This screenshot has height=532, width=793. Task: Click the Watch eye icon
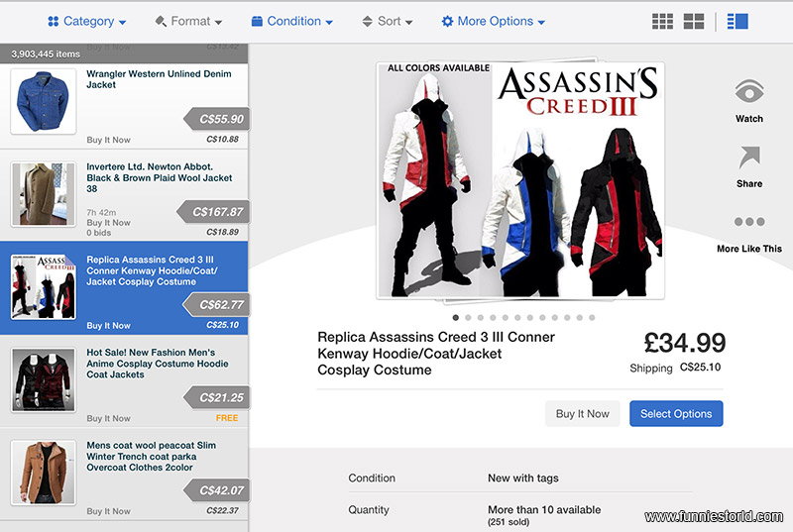tap(749, 92)
